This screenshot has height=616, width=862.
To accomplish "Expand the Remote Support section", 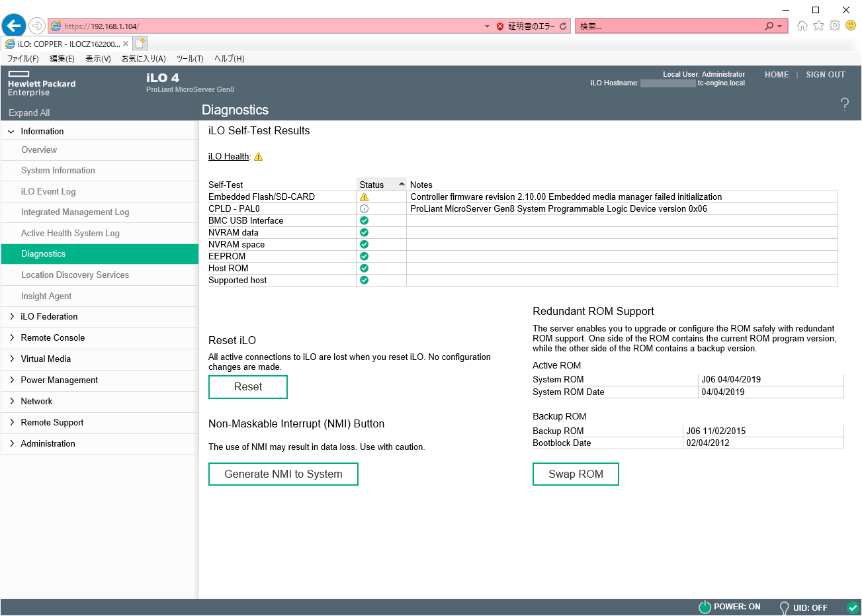I will click(x=11, y=423).
